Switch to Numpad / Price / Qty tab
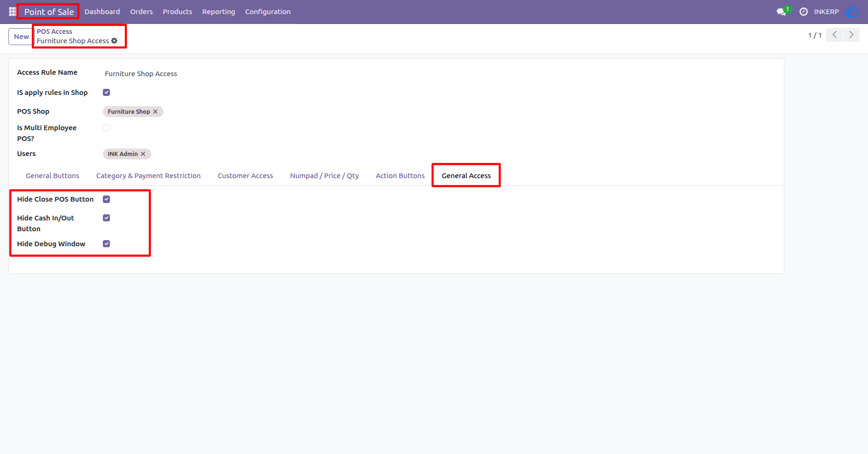The image size is (868, 454). coord(325,176)
